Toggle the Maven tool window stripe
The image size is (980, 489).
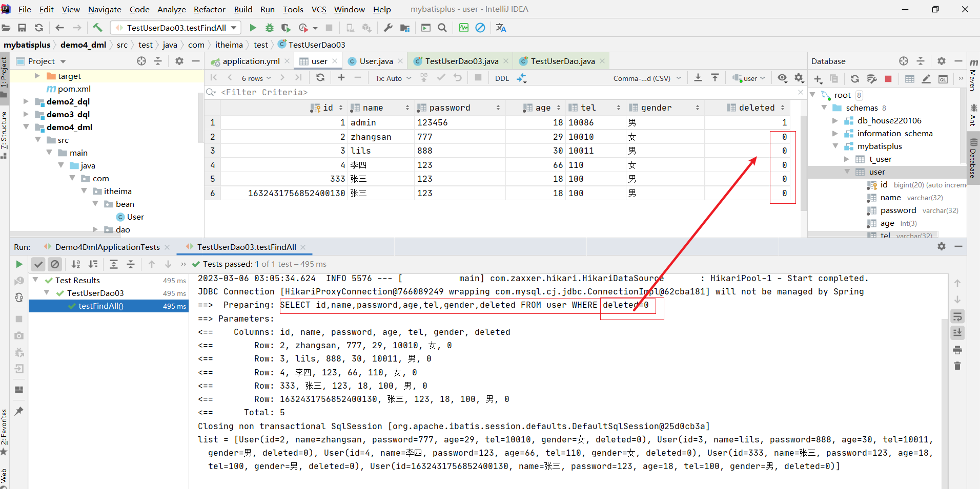[973, 74]
